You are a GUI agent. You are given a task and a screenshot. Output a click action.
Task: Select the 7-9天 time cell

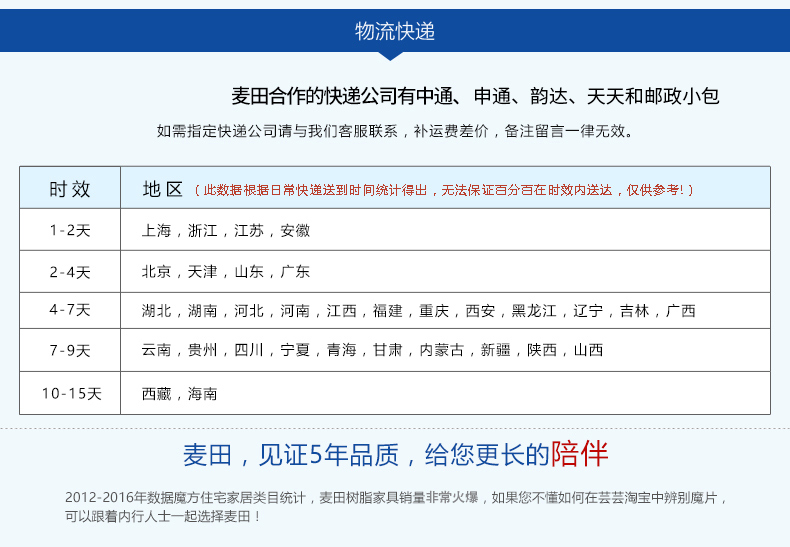[70, 350]
